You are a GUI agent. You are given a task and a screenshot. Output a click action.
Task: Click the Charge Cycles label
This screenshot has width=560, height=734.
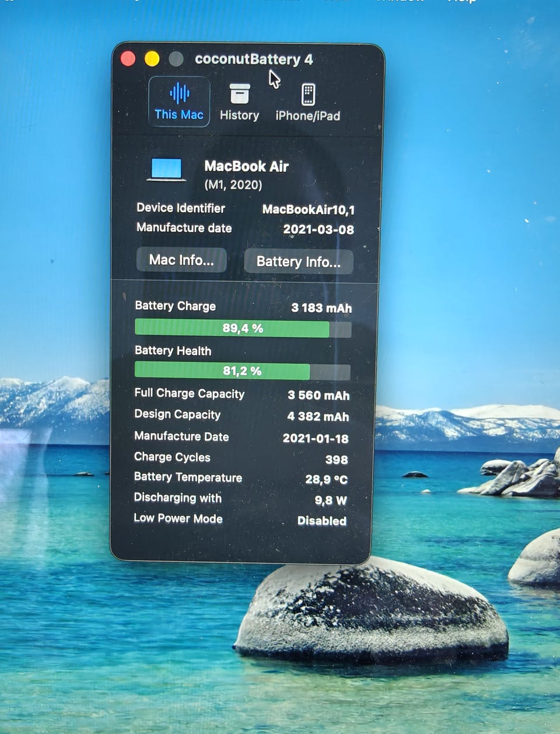coord(172,457)
